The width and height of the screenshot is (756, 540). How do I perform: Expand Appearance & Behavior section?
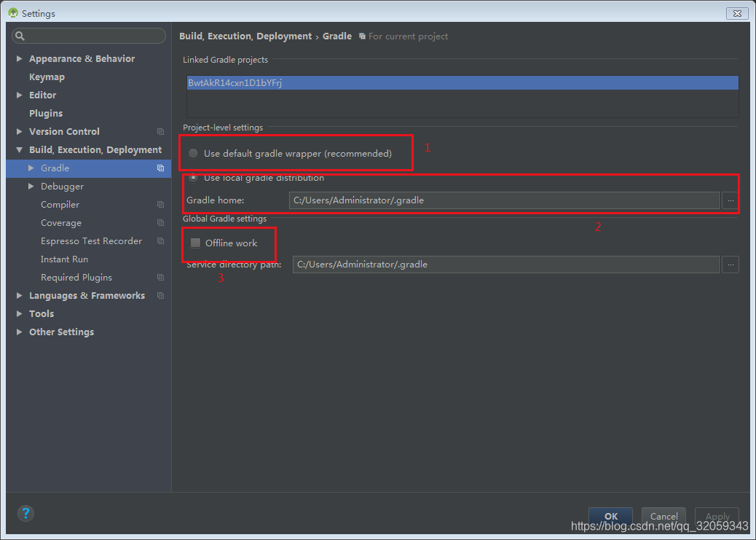coord(19,58)
